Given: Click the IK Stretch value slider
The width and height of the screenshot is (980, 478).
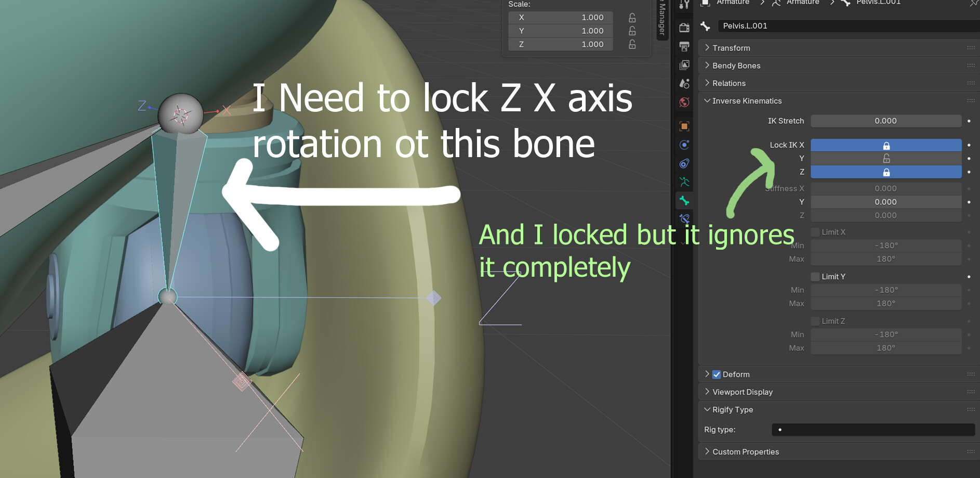Looking at the screenshot, I should [886, 121].
